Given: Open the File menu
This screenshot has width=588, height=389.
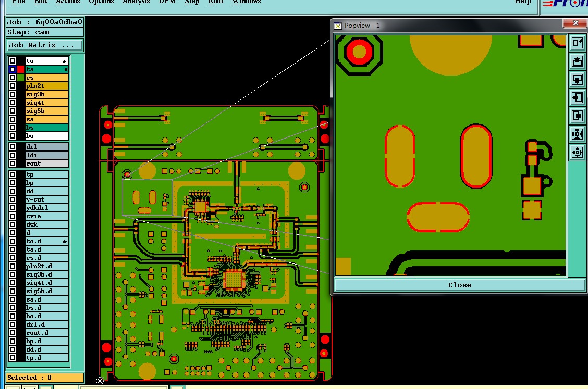Looking at the screenshot, I should coord(18,2).
